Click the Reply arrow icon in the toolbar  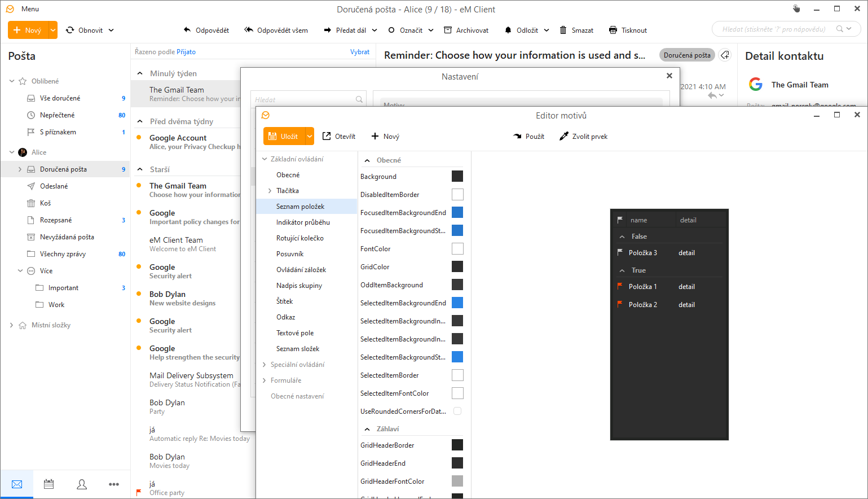click(187, 30)
